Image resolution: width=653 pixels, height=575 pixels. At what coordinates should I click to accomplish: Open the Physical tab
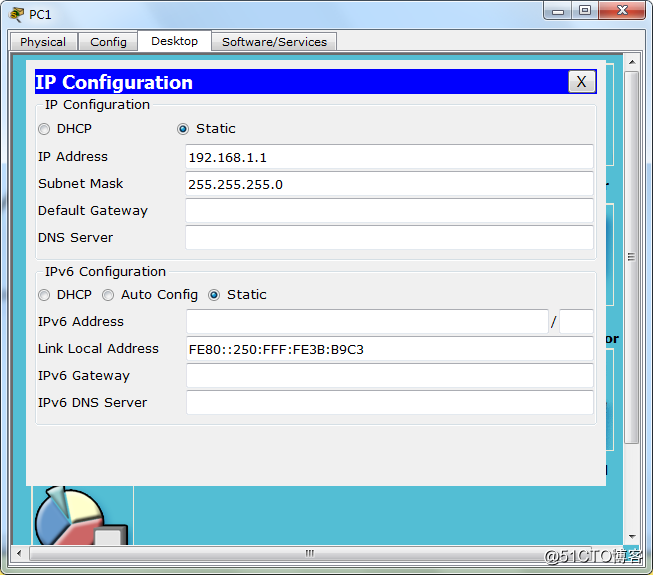43,42
